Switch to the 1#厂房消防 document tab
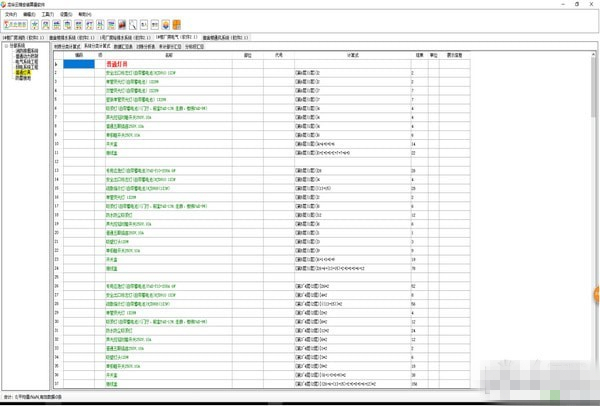This screenshot has width=600, height=406. 24,38
